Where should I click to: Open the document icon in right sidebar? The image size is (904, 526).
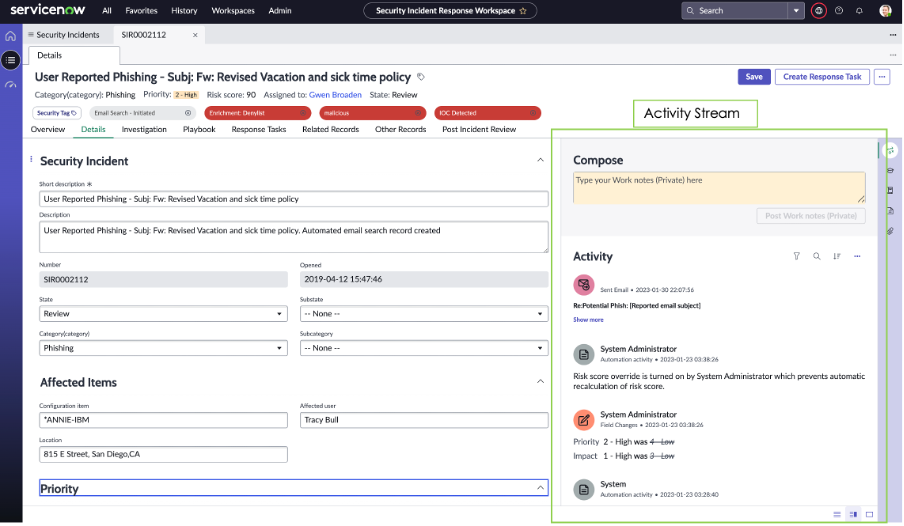click(891, 211)
